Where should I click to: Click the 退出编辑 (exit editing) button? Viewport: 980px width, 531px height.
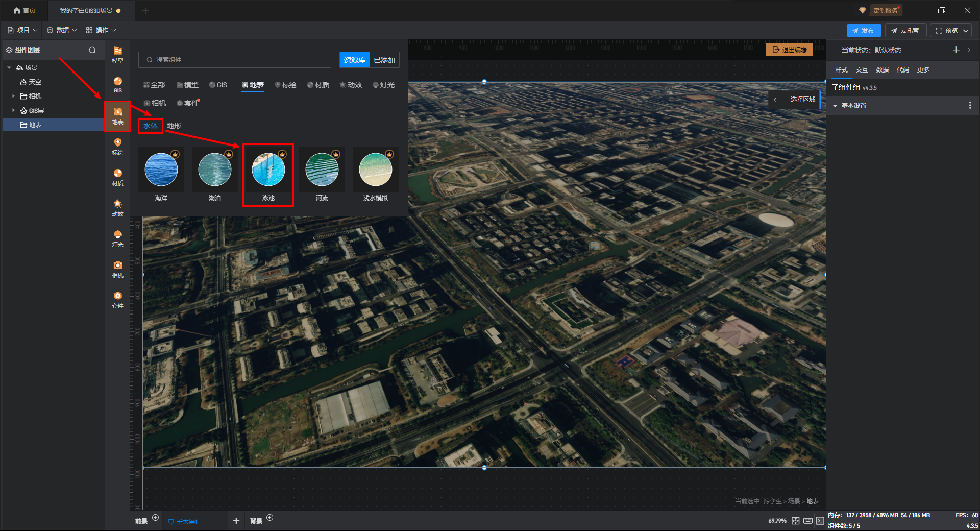click(x=790, y=50)
